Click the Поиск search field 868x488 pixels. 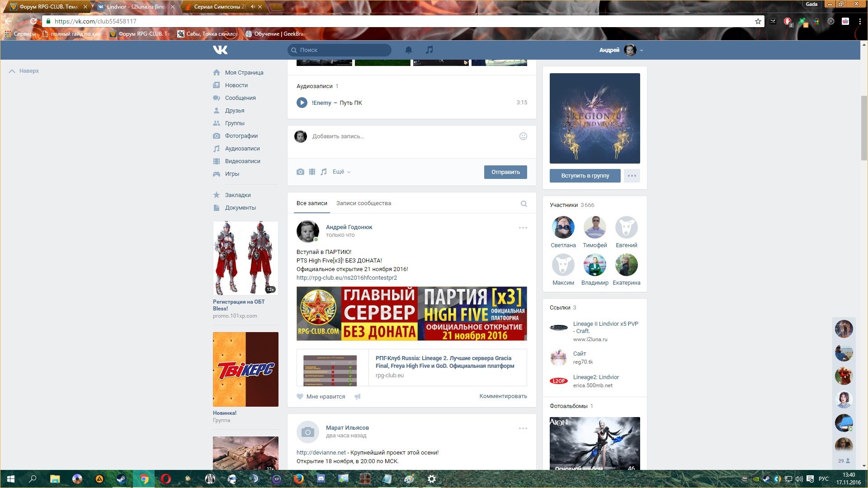tap(339, 50)
